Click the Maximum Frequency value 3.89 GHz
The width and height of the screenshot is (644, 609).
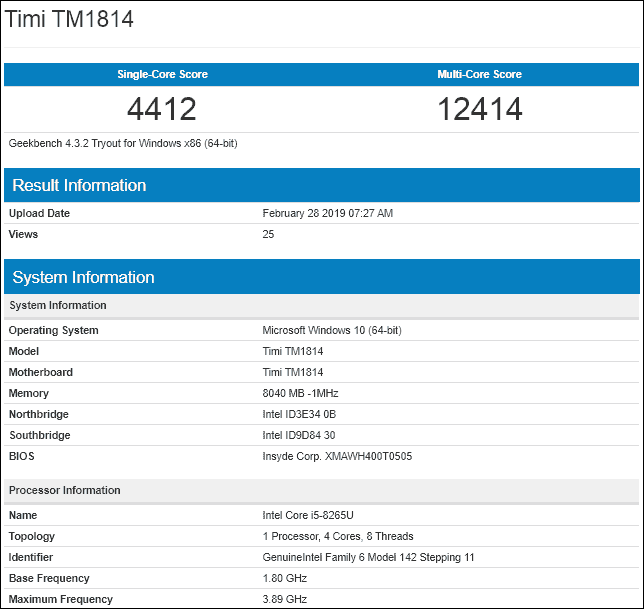tap(285, 599)
